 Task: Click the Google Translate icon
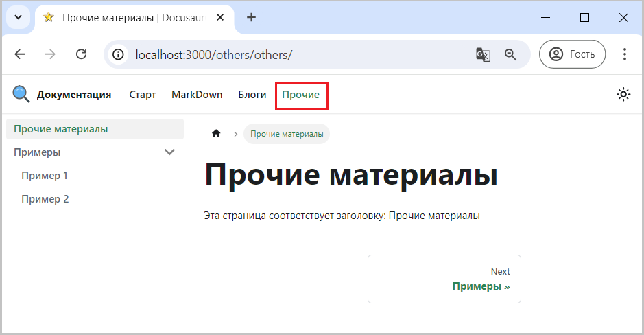(x=483, y=54)
